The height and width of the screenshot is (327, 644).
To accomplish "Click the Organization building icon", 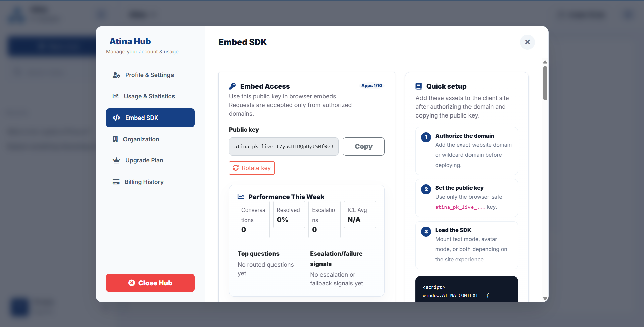I will click(x=115, y=139).
